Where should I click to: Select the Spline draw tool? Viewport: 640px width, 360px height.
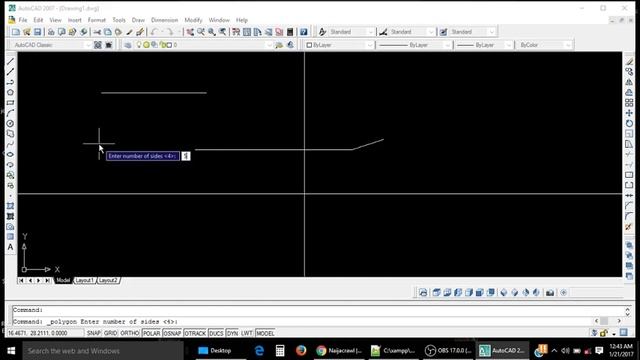[x=10, y=144]
